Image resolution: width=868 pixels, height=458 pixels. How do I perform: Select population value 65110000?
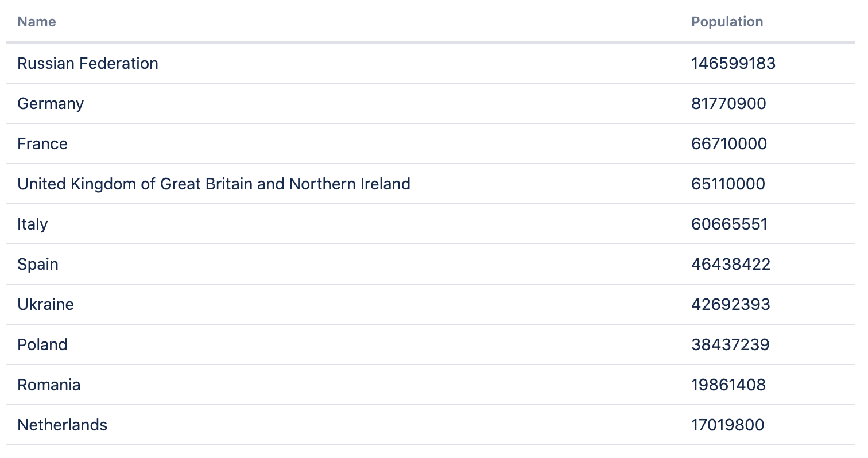728,184
